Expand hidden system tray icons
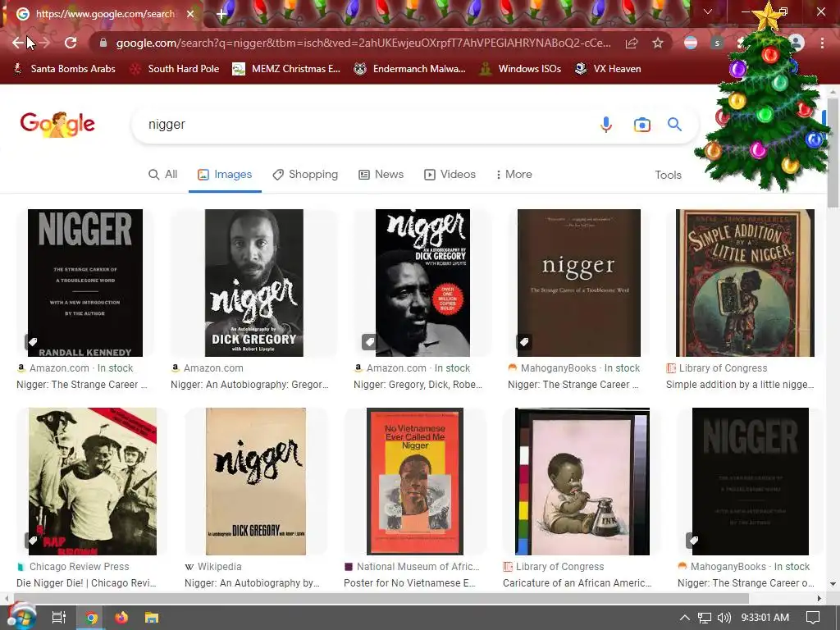The image size is (840, 630). tap(685, 618)
